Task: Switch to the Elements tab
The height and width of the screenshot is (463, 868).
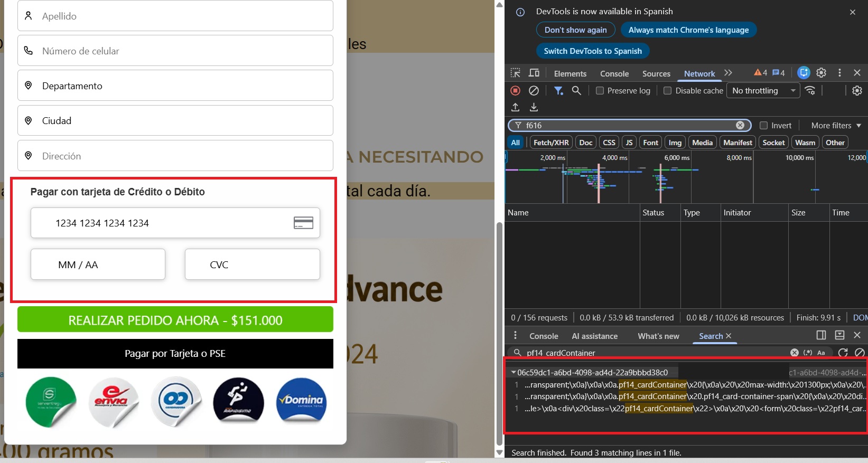Action: pos(570,73)
